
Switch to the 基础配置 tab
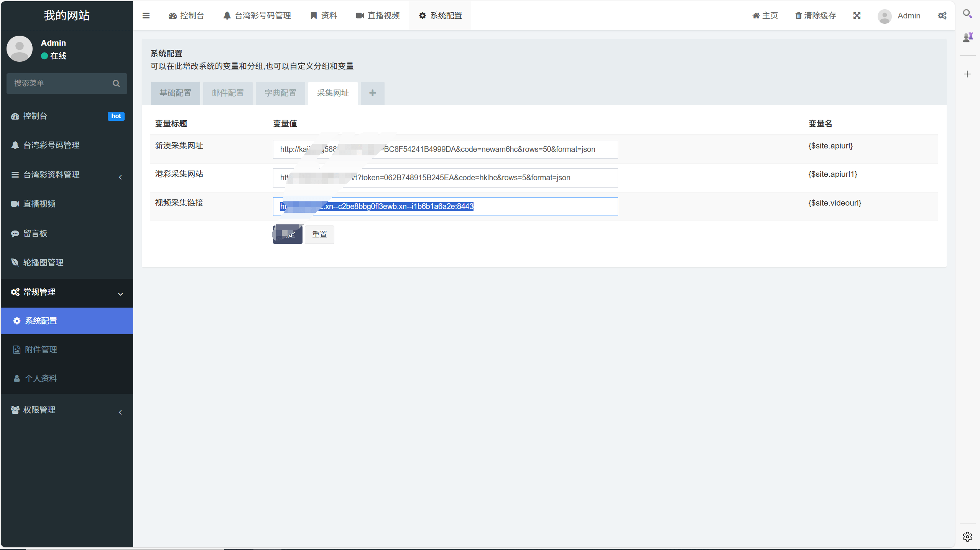click(x=175, y=93)
